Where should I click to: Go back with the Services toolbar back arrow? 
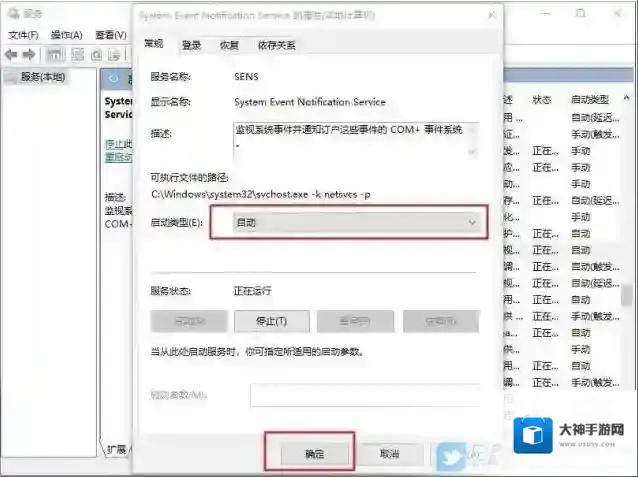pos(11,54)
